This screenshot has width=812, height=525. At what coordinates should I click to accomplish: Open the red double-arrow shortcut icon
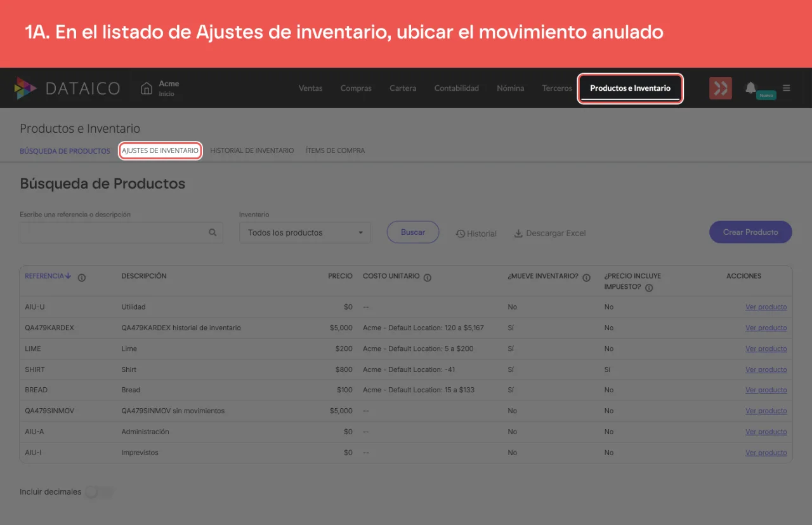[x=721, y=88]
